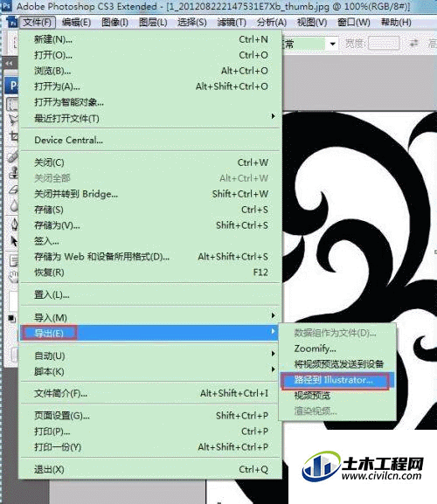
Task: Select the Lasso tool
Action: coord(13,120)
